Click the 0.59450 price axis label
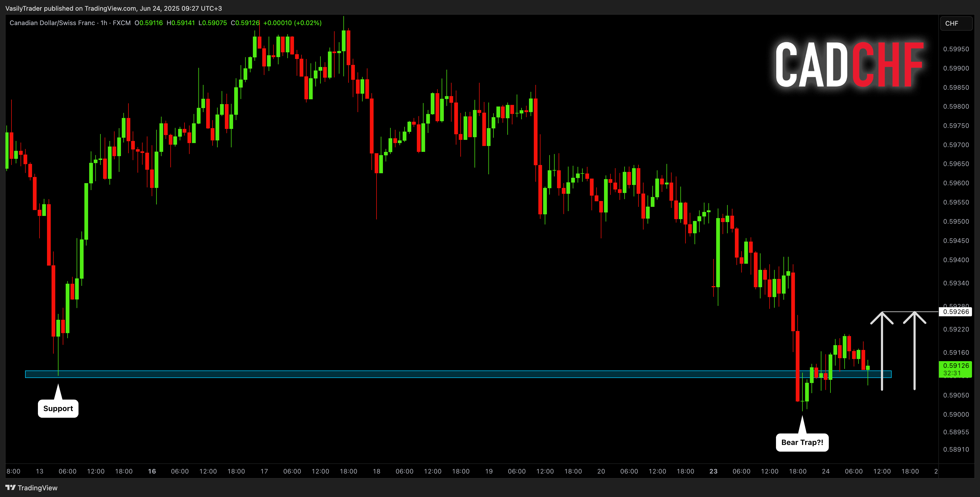This screenshot has width=980, height=497. 956,241
